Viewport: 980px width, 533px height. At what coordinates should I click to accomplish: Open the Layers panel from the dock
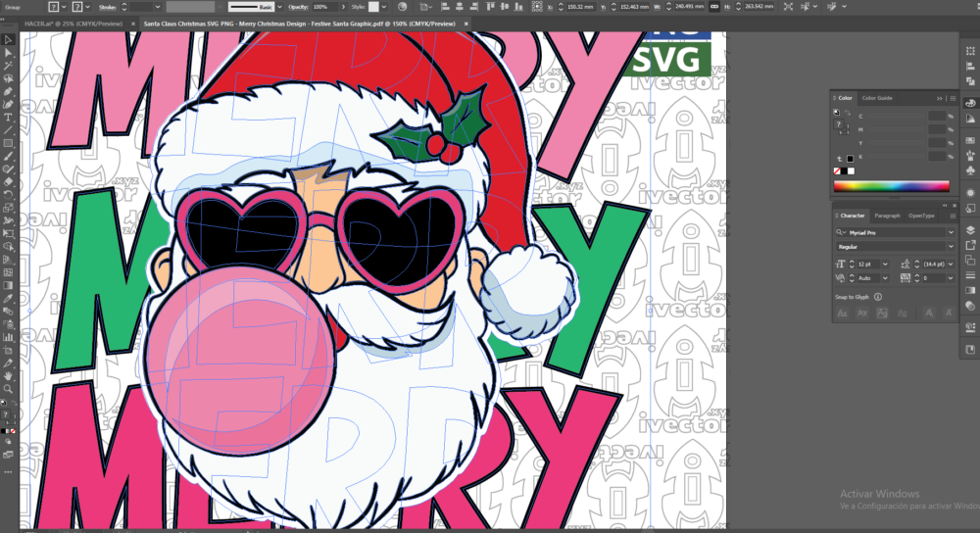point(970,230)
